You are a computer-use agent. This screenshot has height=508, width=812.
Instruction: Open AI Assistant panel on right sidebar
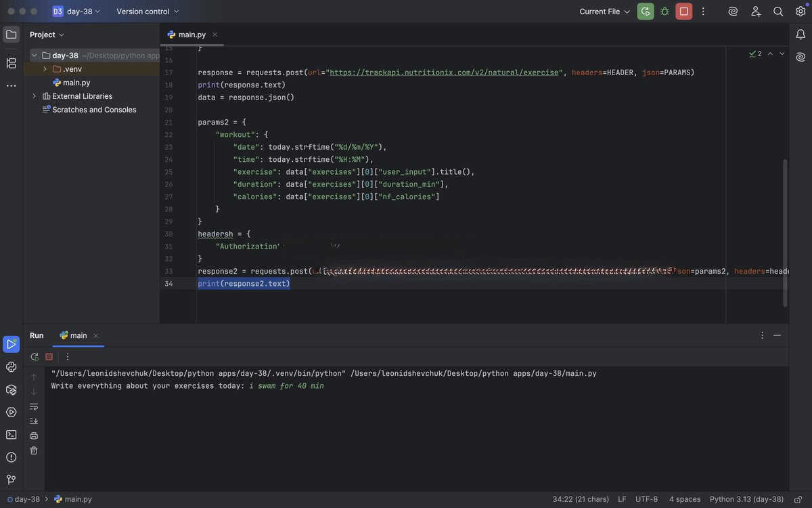coord(800,57)
